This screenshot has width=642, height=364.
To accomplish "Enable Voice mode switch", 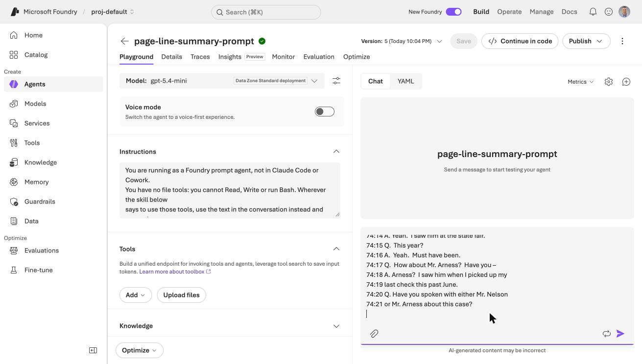I will coord(324,112).
